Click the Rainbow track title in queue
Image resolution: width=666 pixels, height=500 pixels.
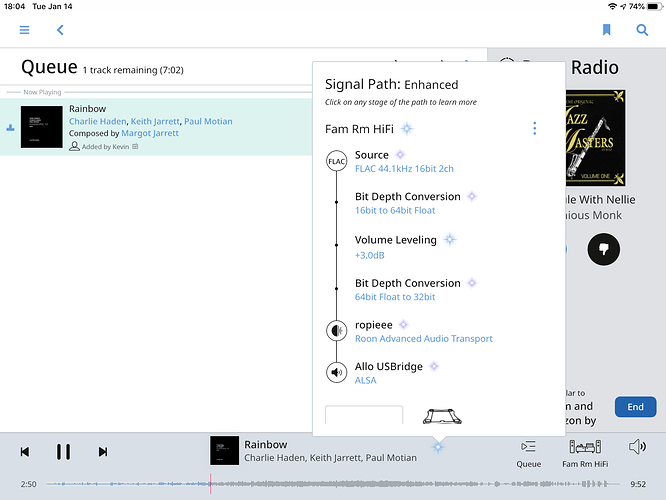coord(87,109)
